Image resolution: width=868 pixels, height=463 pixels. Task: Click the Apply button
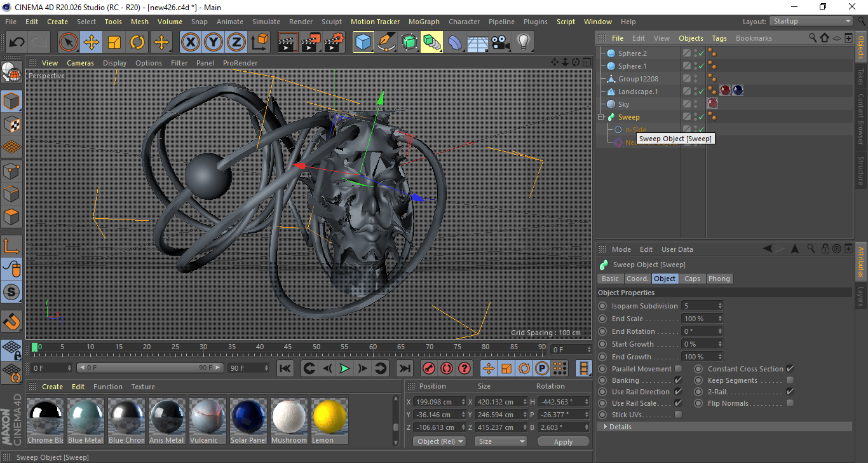pyautogui.click(x=563, y=441)
